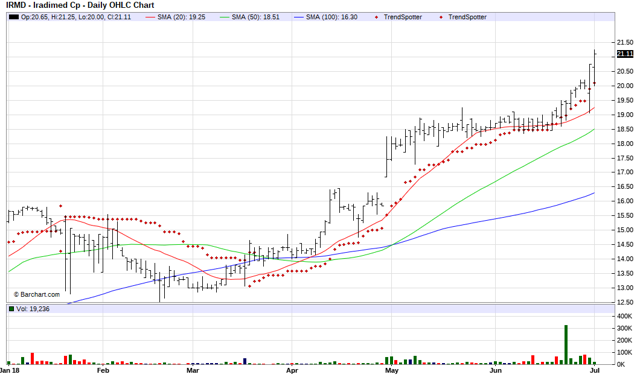Click the 21.50 price axis label

click(x=625, y=42)
